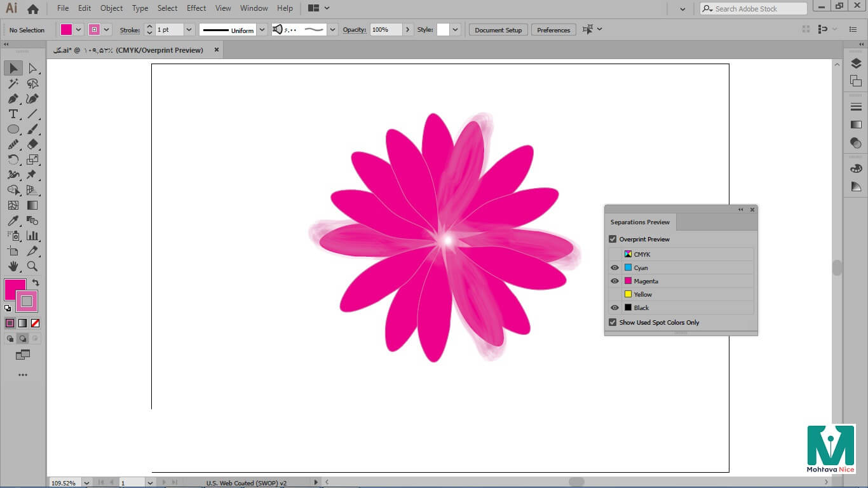Click the Preferences button
The width and height of the screenshot is (868, 488).
[553, 30]
